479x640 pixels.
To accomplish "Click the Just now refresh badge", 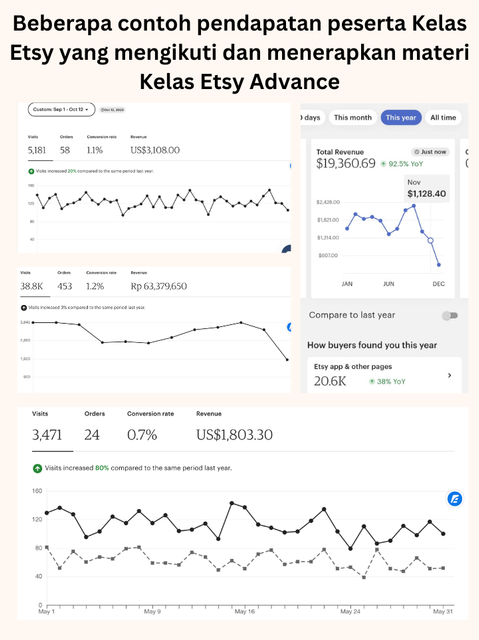I will tap(430, 152).
